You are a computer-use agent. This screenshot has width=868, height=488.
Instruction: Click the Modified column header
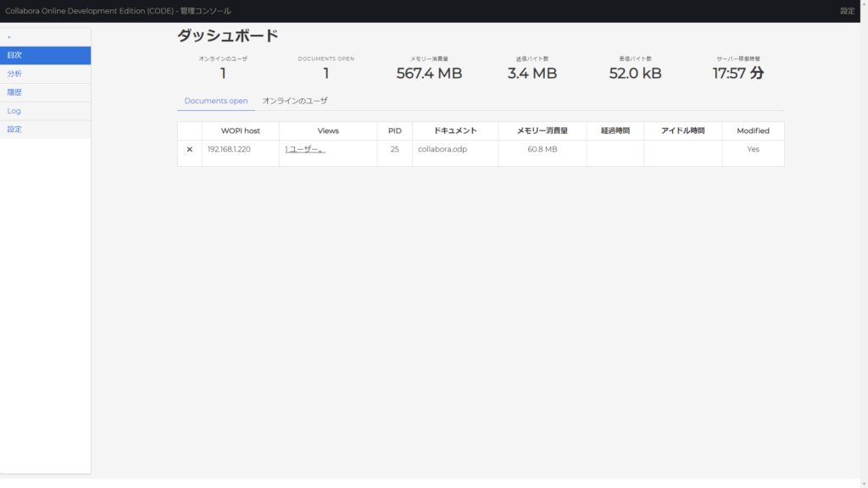coord(753,130)
